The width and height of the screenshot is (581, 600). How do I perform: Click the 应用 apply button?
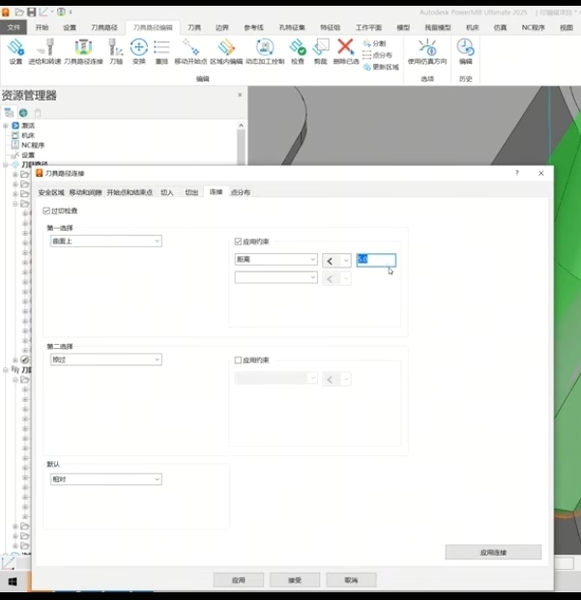[238, 580]
